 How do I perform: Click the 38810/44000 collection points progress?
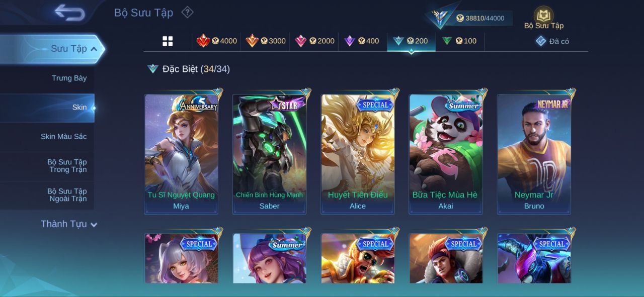tap(479, 18)
